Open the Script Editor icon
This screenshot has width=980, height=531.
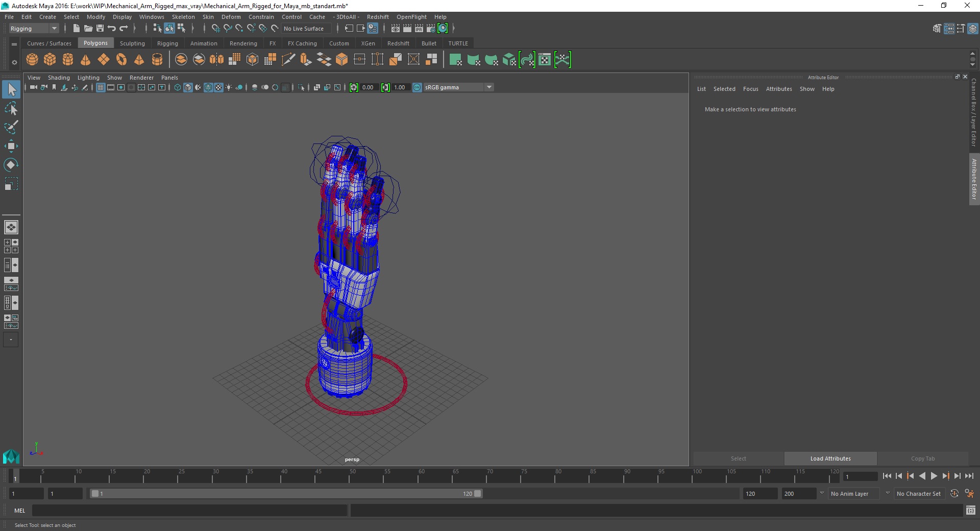[x=970, y=511]
